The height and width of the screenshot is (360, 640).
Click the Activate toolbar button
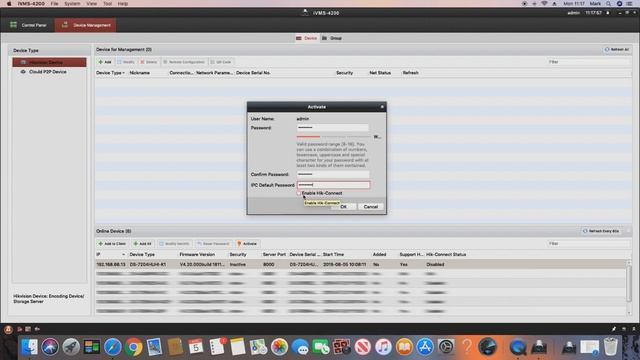click(x=247, y=244)
